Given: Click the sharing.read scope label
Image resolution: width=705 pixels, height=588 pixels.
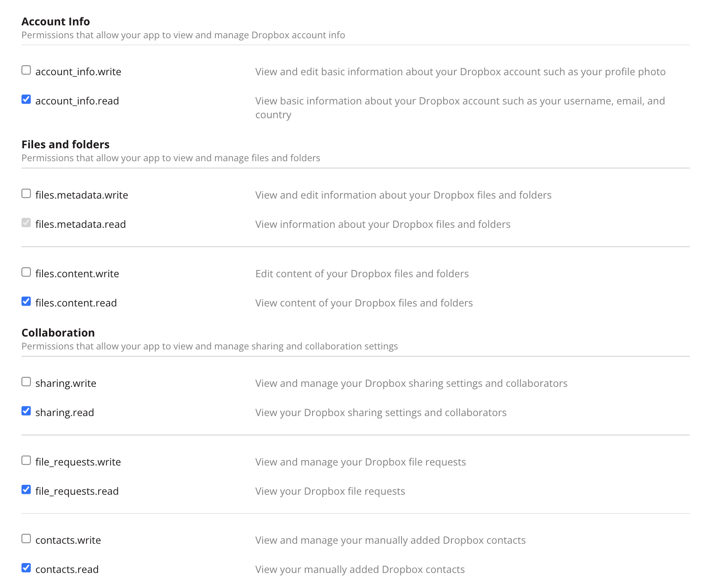Looking at the screenshot, I should (x=64, y=413).
